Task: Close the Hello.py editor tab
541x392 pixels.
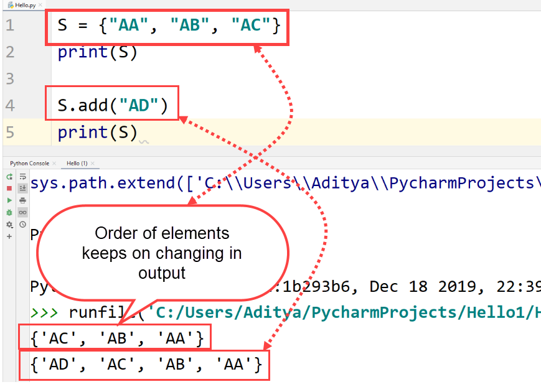Action: [40, 4]
